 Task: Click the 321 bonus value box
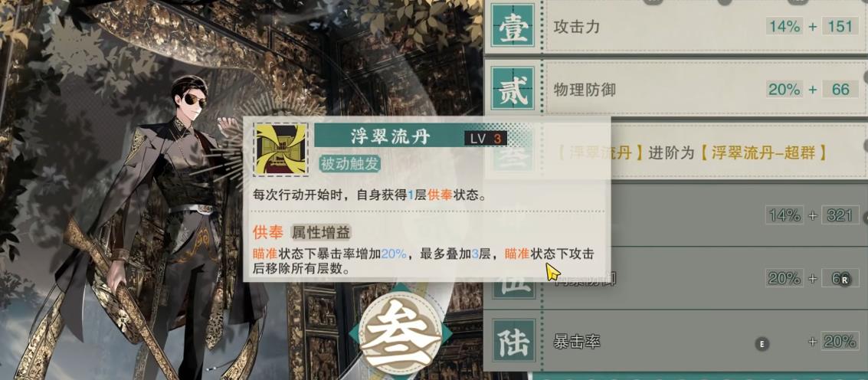click(839, 215)
